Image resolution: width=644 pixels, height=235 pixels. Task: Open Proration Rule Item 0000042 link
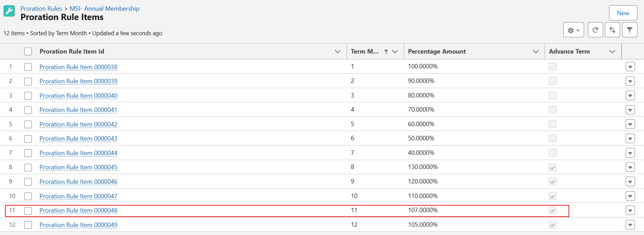(x=78, y=124)
